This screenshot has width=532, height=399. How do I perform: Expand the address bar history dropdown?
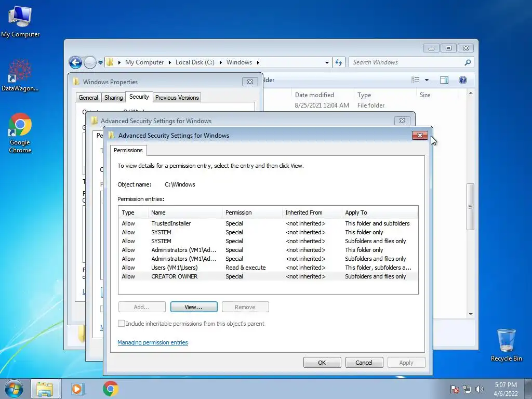327,63
